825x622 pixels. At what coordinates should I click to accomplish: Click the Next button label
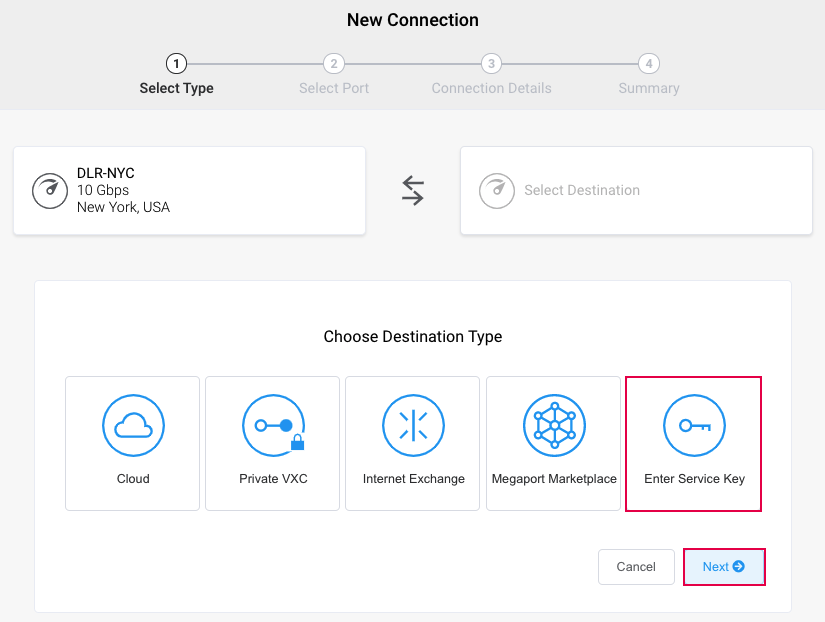(x=715, y=567)
